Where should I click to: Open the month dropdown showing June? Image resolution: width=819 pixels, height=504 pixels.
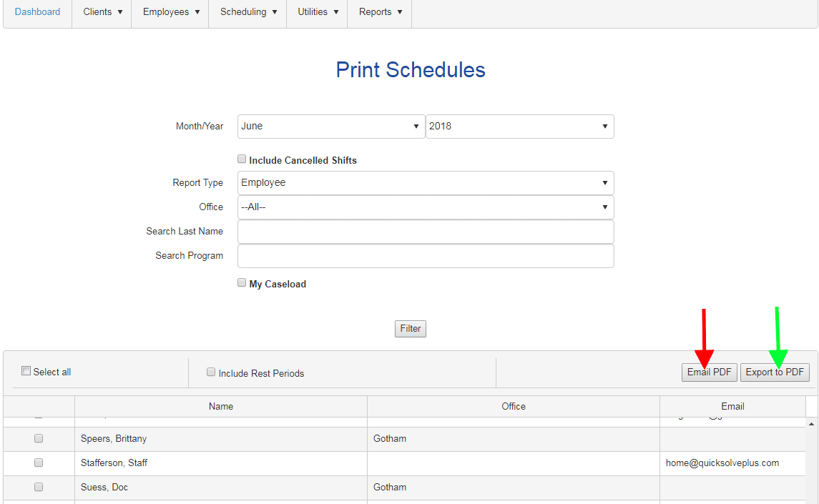pos(330,126)
